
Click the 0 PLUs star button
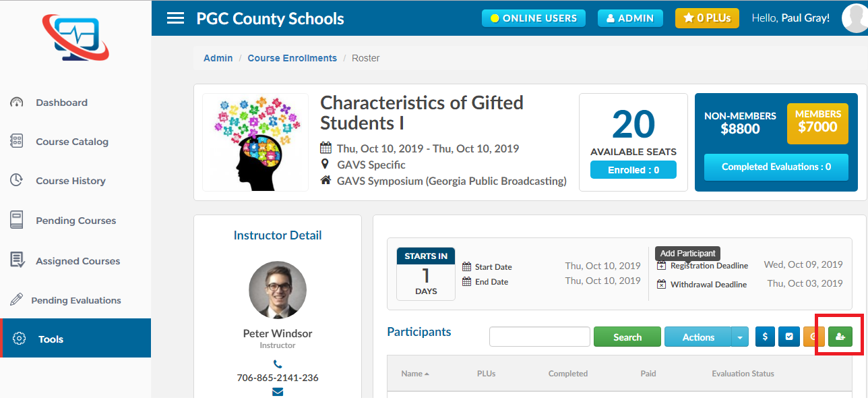click(x=706, y=18)
